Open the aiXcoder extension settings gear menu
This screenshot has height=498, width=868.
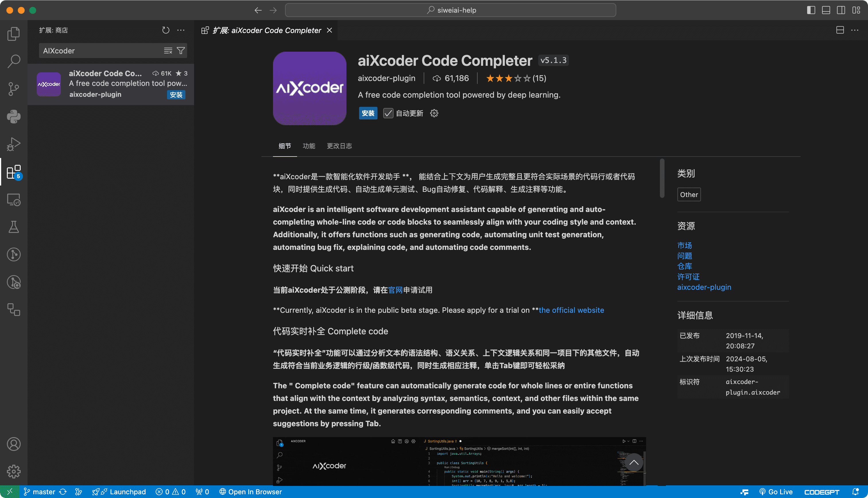[x=434, y=113]
